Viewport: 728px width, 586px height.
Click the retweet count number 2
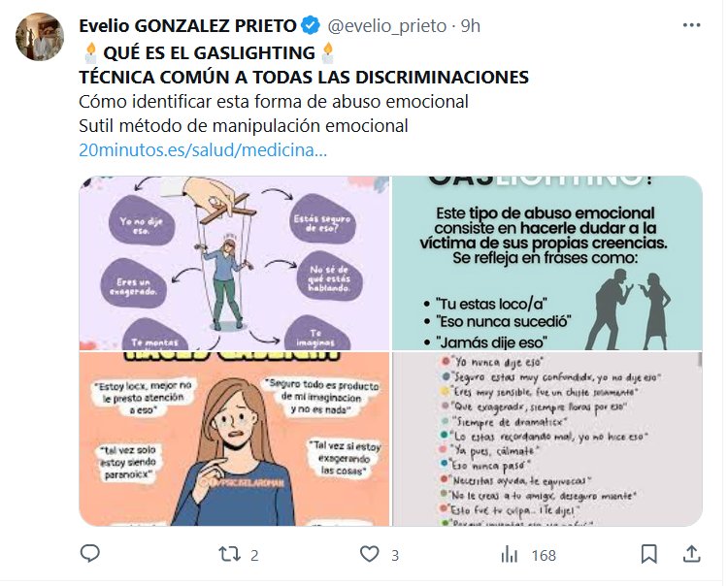point(254,555)
